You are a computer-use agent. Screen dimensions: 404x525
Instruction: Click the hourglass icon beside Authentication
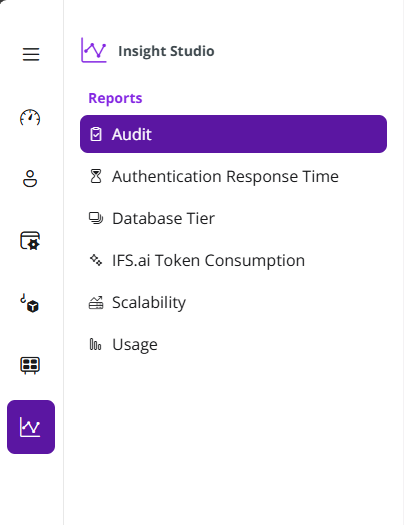point(96,176)
